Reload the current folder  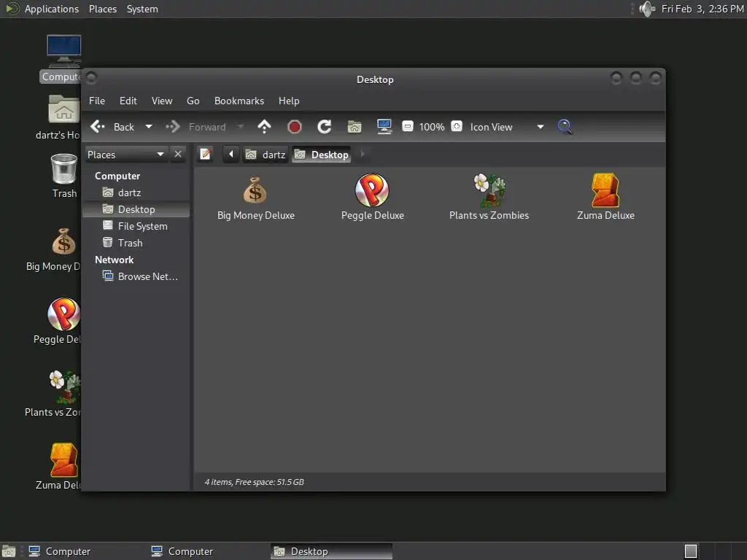point(325,127)
